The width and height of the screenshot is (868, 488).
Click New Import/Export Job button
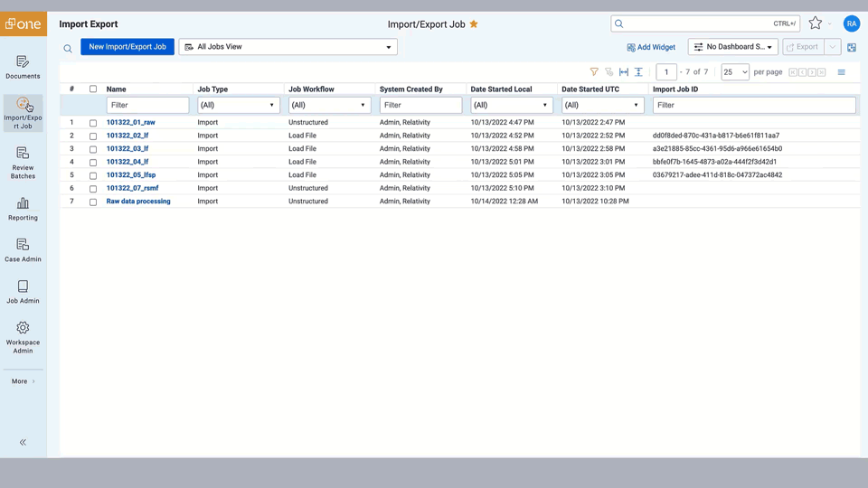pos(127,47)
